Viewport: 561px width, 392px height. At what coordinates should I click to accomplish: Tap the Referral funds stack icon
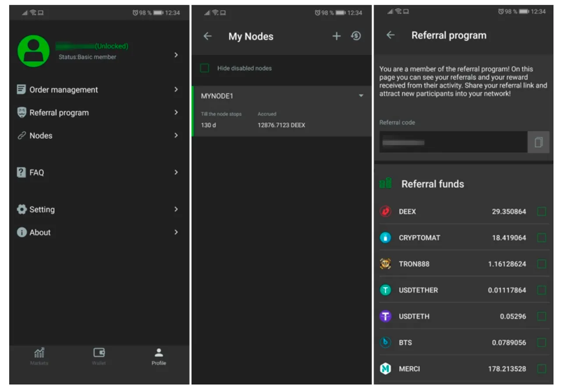[x=385, y=183]
